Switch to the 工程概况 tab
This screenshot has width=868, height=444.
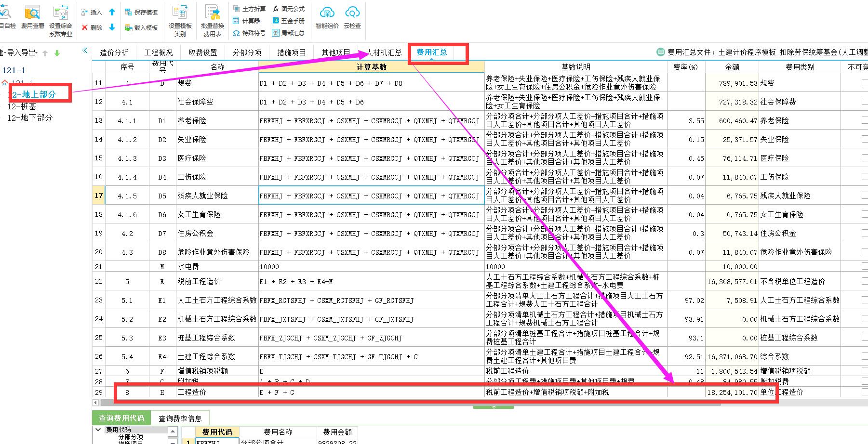(x=159, y=52)
